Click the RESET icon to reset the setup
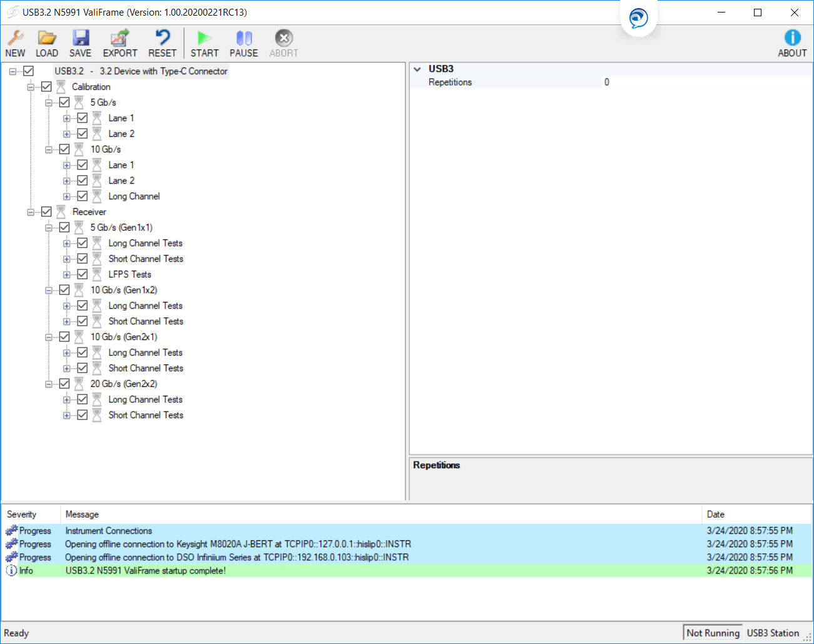The image size is (814, 644). click(162, 43)
